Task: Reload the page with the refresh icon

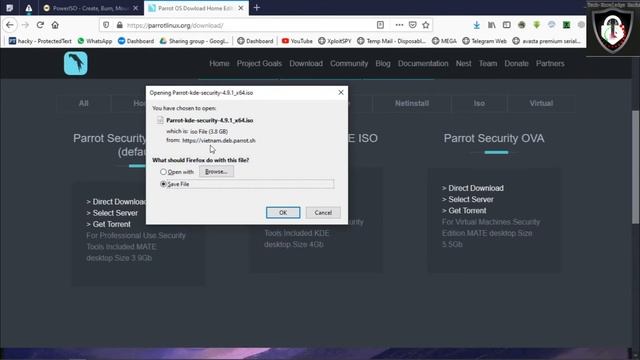Action: pyautogui.click(x=40, y=25)
